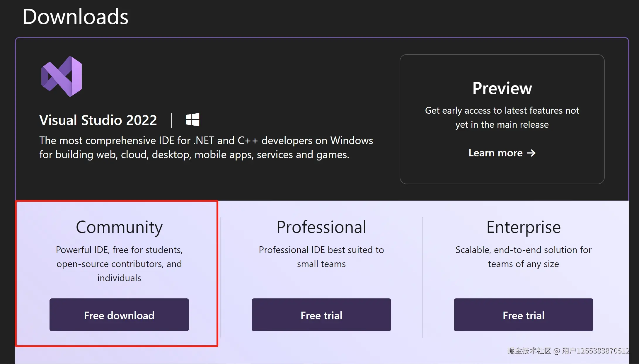Click the IDE description mentioning .NET and C++
This screenshot has height=364, width=639.
coord(206,147)
